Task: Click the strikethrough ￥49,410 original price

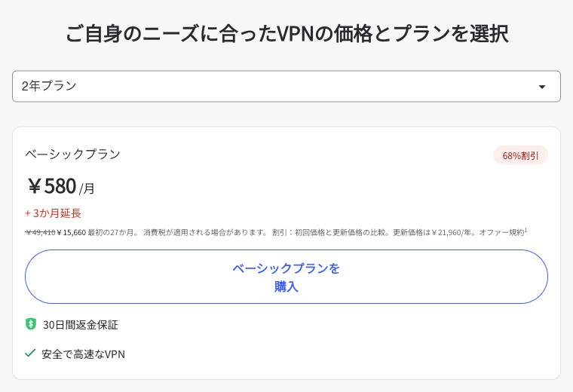Action: (40, 232)
